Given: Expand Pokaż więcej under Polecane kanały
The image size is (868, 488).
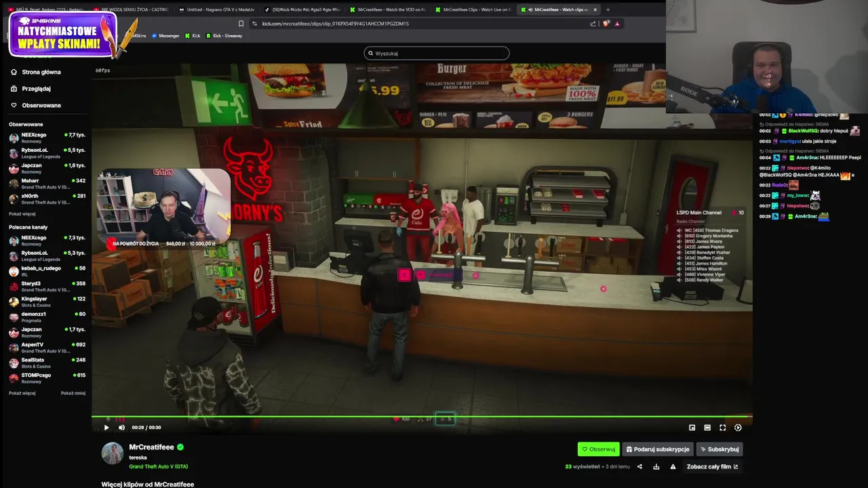Looking at the screenshot, I should (22, 393).
